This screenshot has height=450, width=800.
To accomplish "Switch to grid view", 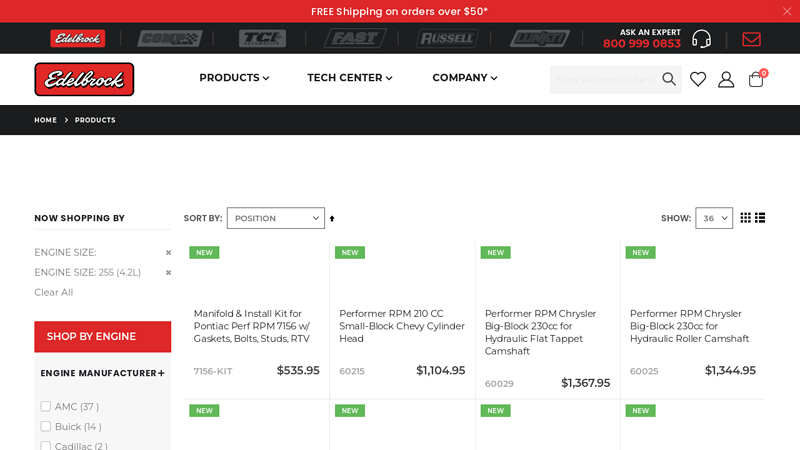I will pos(745,218).
